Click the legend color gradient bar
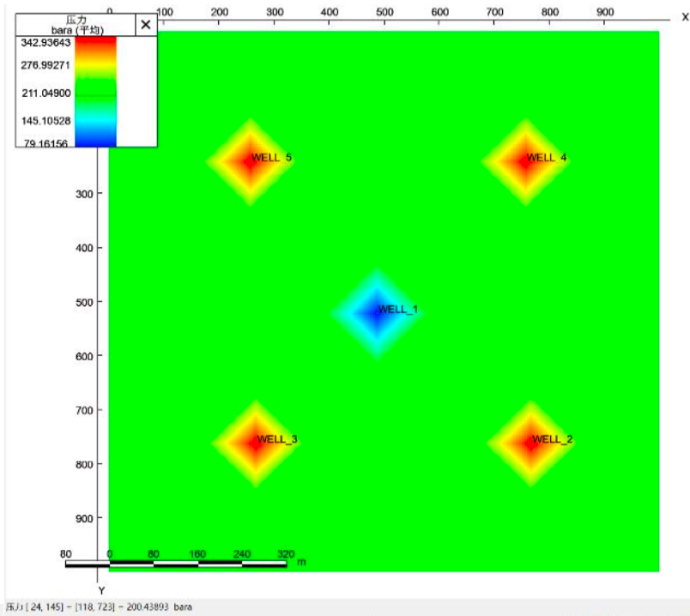This screenshot has width=690, height=616. click(x=95, y=92)
